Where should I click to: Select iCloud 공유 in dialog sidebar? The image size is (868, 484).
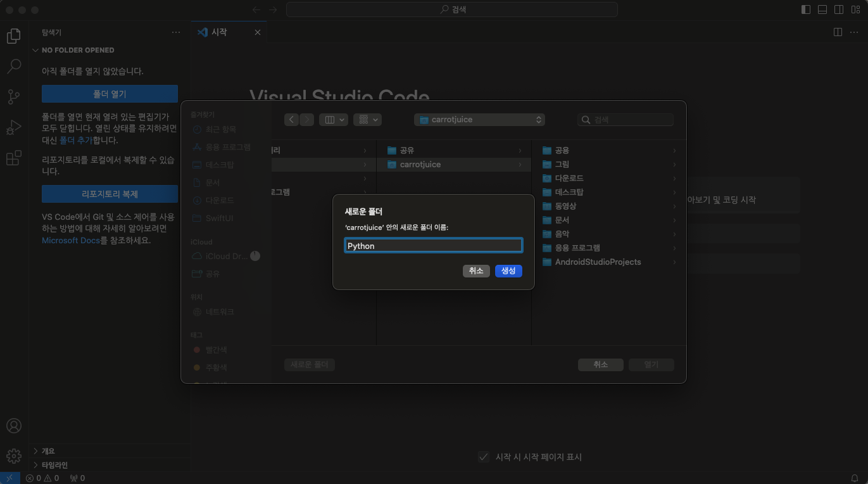point(206,274)
